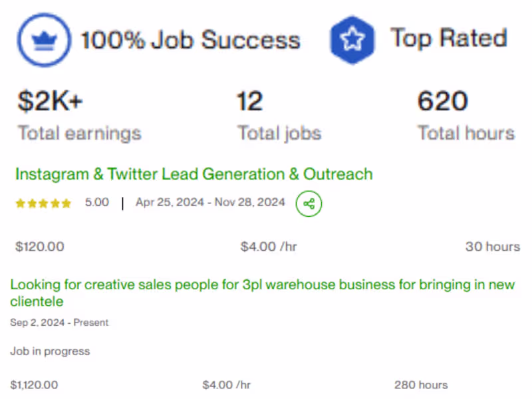
Task: Click the blue Top Rated star badge
Action: (352, 40)
